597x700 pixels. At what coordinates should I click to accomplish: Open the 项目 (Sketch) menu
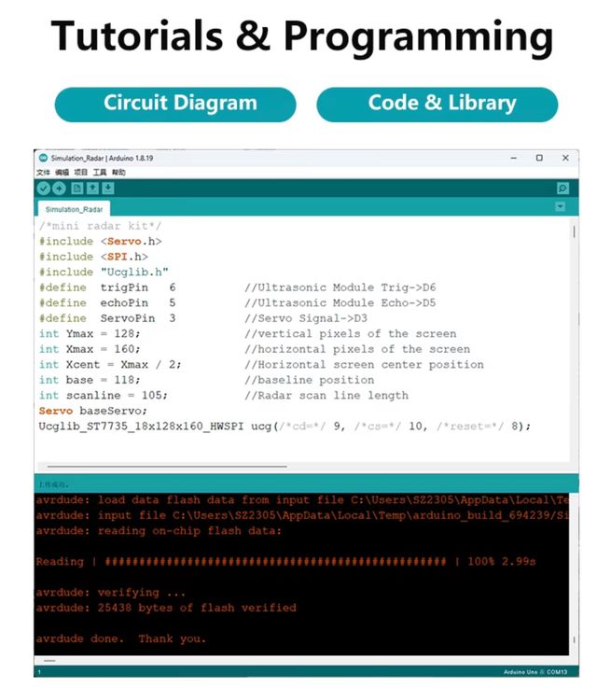click(x=81, y=173)
